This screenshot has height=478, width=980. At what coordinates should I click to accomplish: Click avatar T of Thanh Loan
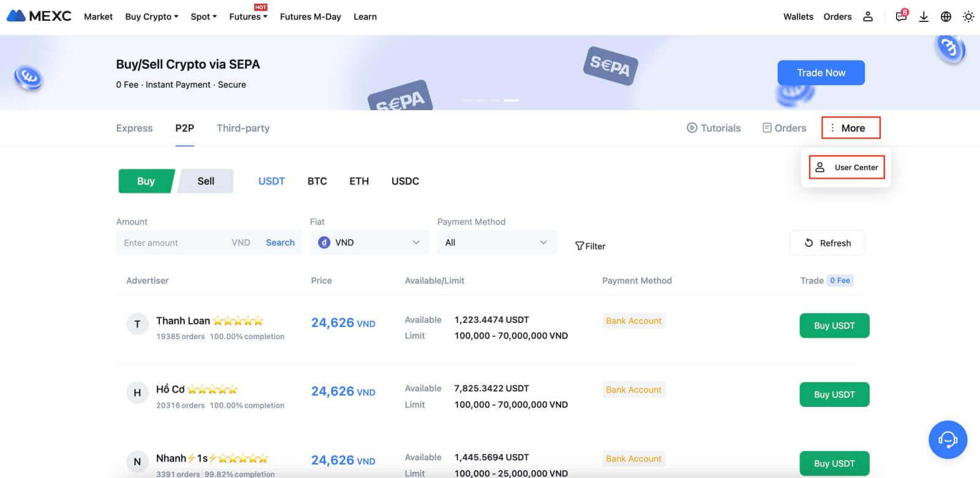[x=137, y=324]
